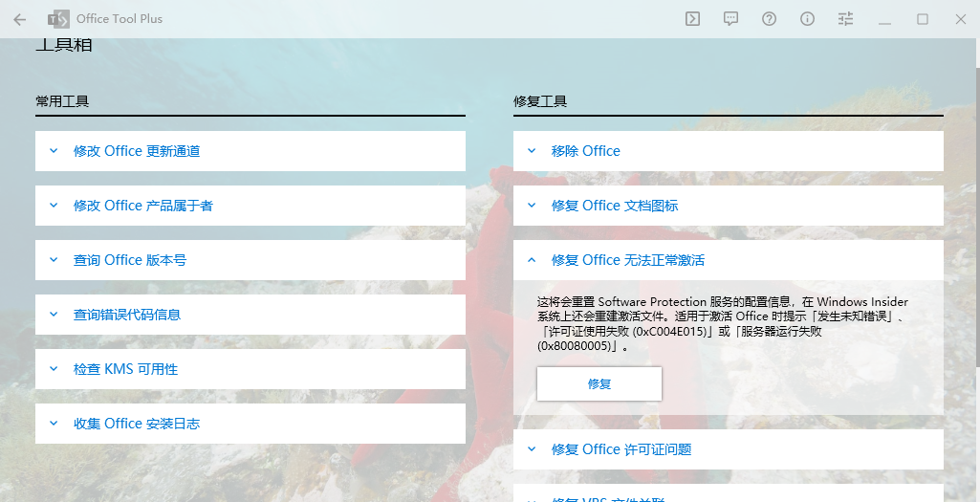Click the Office Tool Plus title text
980x502 pixels.
[x=120, y=19]
